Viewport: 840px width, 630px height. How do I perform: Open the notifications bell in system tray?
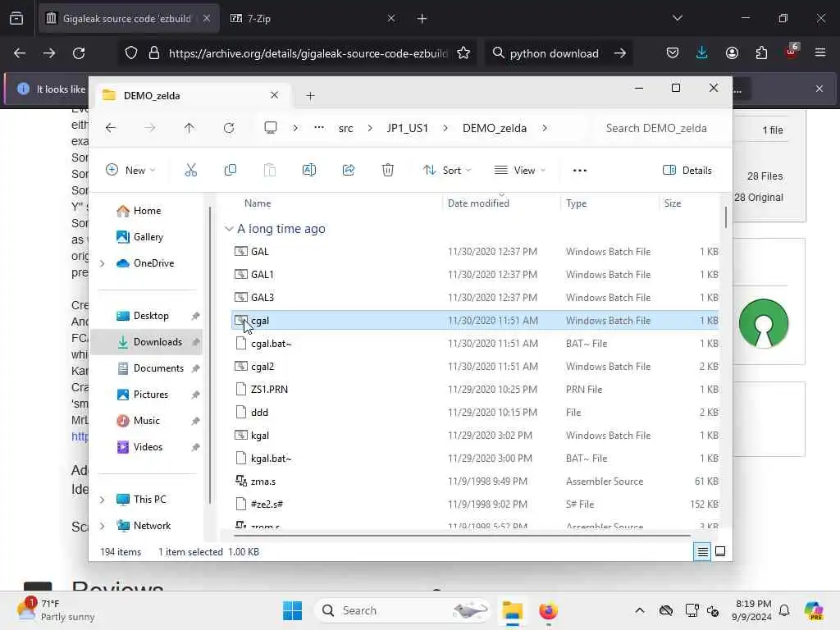pyautogui.click(x=784, y=610)
